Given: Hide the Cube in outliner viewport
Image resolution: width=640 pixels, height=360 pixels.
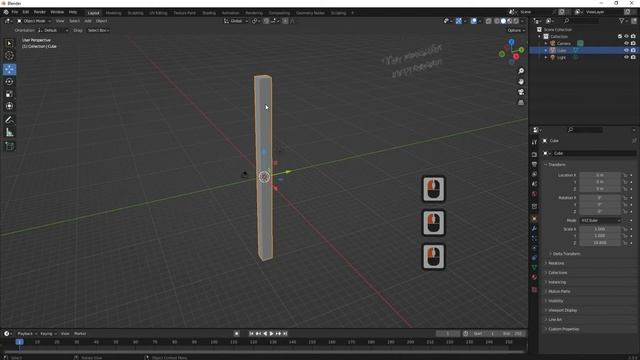Looking at the screenshot, I should 626,50.
